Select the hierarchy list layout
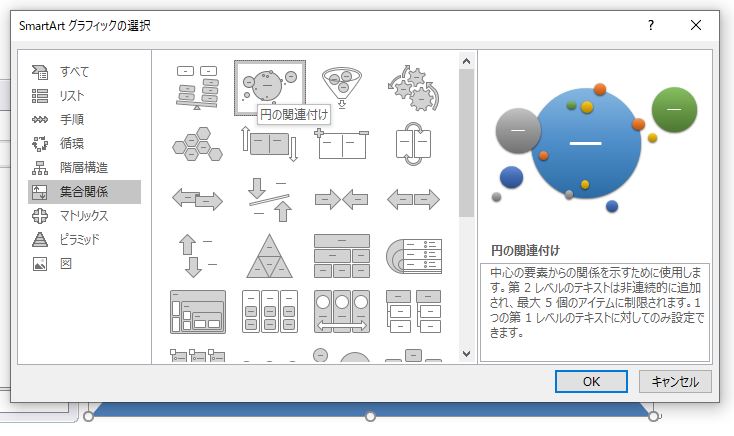The width and height of the screenshot is (734, 436). point(413,312)
